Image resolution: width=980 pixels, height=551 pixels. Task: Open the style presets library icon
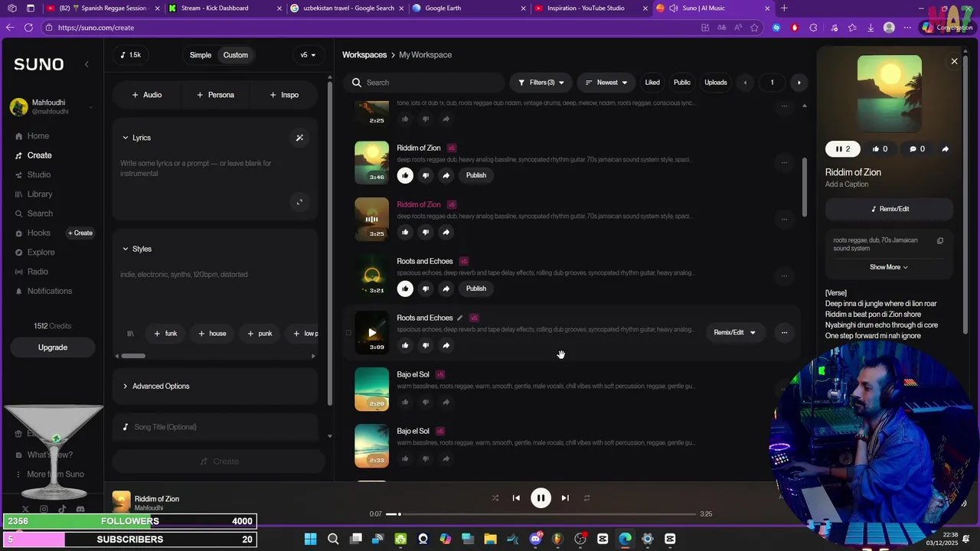pyautogui.click(x=130, y=334)
